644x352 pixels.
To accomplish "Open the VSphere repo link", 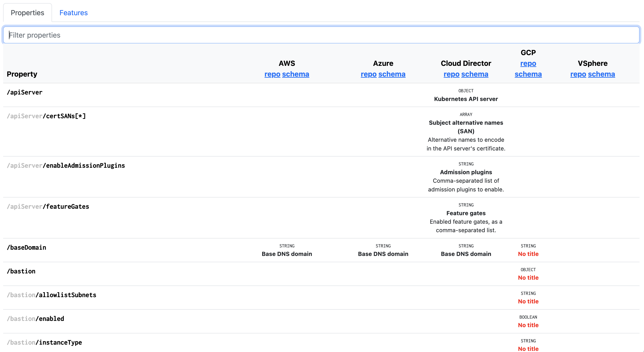I will (x=578, y=74).
